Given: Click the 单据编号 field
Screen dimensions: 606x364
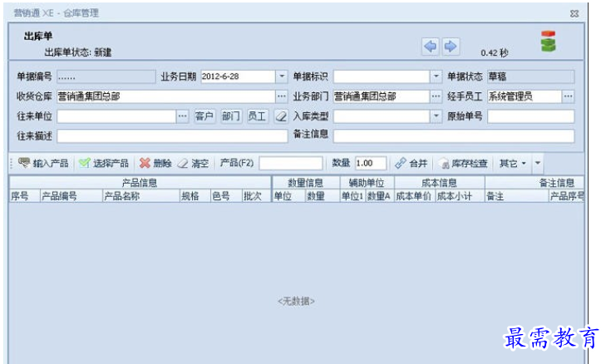Looking at the screenshot, I should click(106, 76).
